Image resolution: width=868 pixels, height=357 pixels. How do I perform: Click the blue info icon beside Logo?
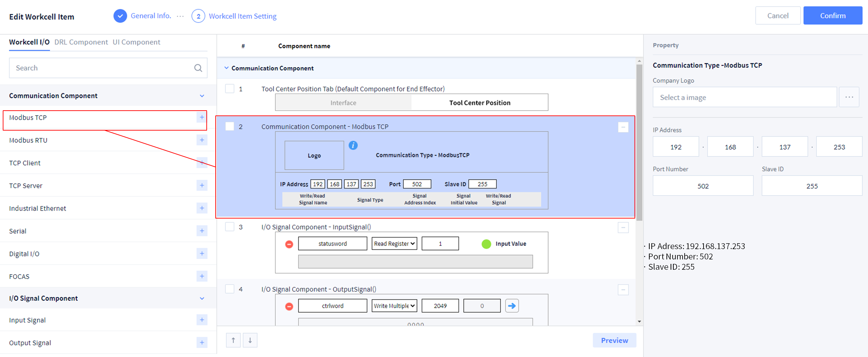point(353,145)
